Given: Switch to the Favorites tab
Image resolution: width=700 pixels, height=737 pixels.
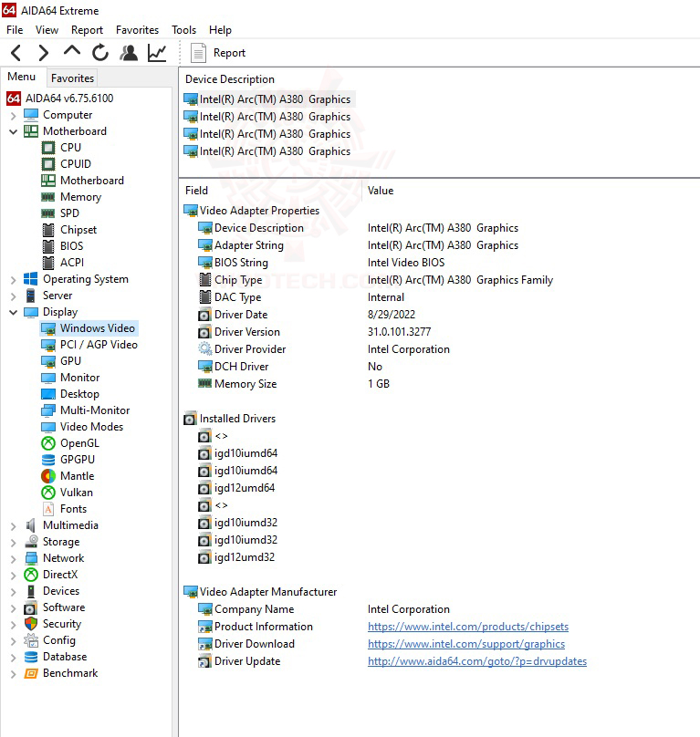Looking at the screenshot, I should tap(72, 78).
